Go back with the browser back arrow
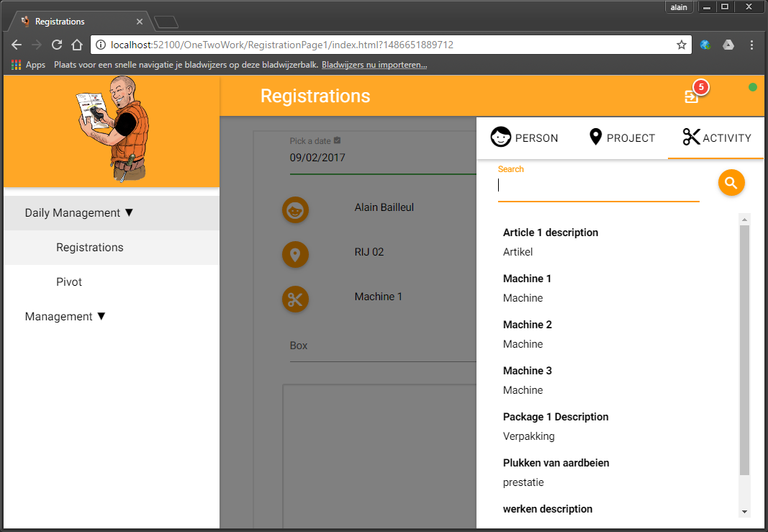 click(17, 45)
